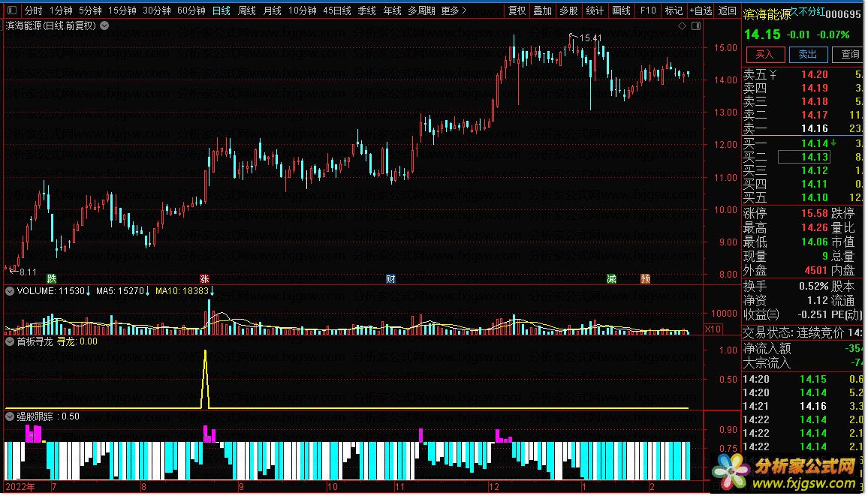This screenshot has width=868, height=496.
Task: Click the 返回 back button
Action: click(x=727, y=11)
